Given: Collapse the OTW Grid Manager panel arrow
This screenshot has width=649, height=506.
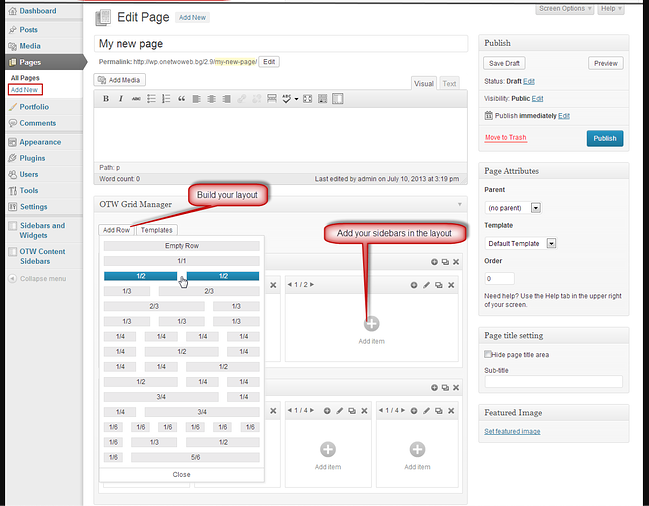Looking at the screenshot, I should (459, 204).
